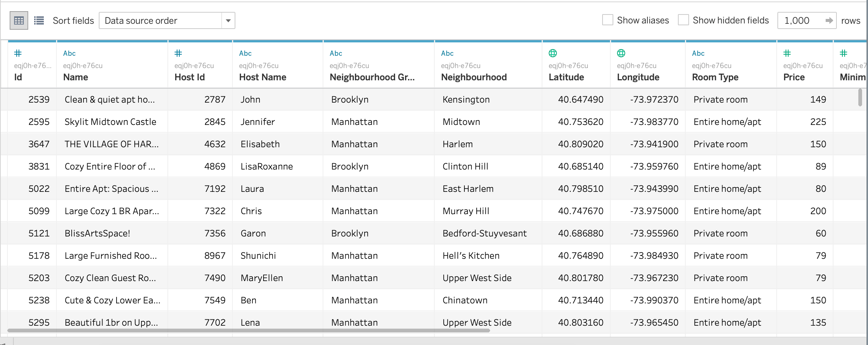Open the Sort fields dropdown
The image size is (868, 345).
point(167,20)
